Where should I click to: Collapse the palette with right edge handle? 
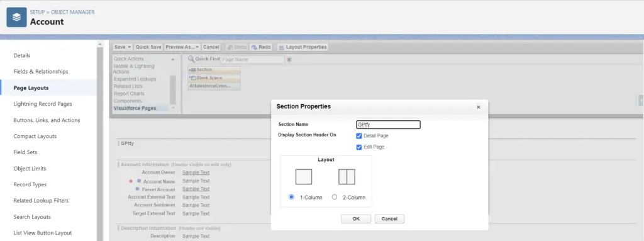(641, 100)
